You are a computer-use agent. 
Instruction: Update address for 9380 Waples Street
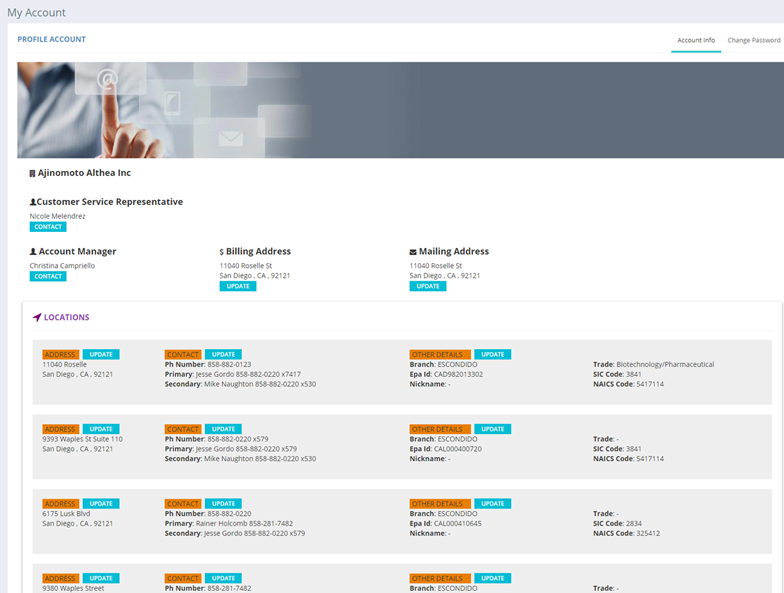(x=101, y=578)
